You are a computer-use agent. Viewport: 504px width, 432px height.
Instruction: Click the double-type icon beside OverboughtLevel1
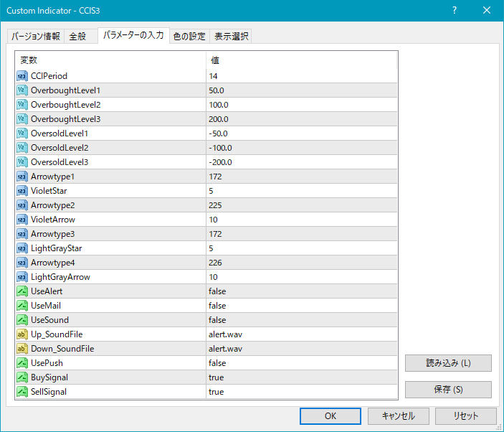tap(22, 90)
